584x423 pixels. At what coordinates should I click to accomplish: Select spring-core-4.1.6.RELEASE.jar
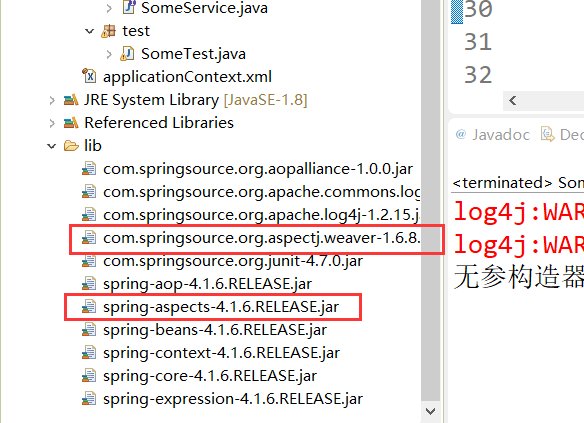pos(210,376)
